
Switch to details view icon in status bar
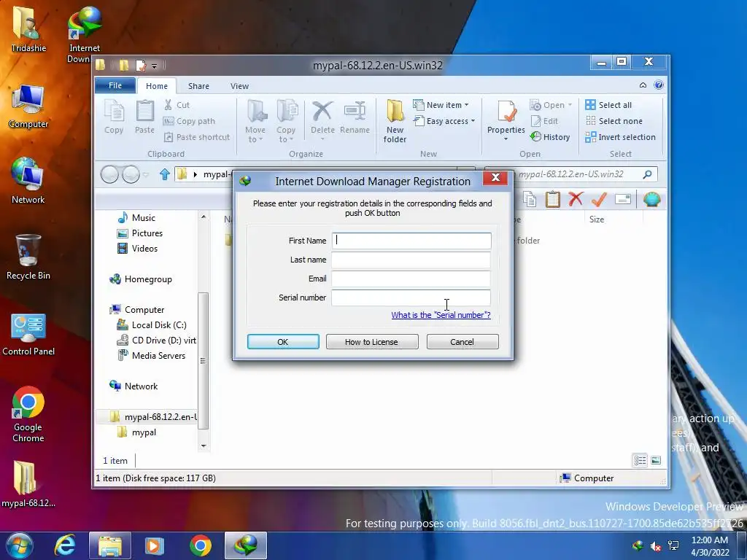pyautogui.click(x=640, y=460)
